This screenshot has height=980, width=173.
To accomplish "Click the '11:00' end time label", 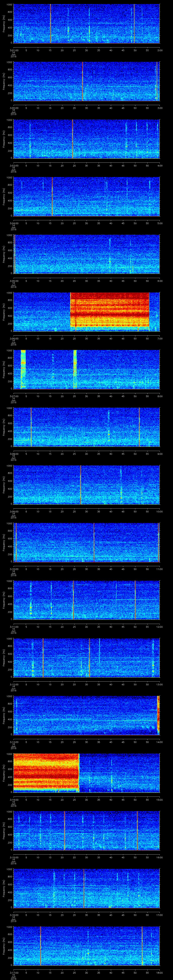I will (x=159, y=569).
